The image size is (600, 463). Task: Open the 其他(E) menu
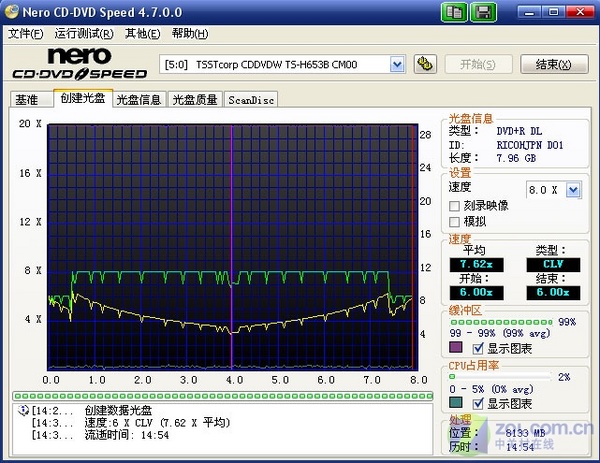pyautogui.click(x=142, y=34)
